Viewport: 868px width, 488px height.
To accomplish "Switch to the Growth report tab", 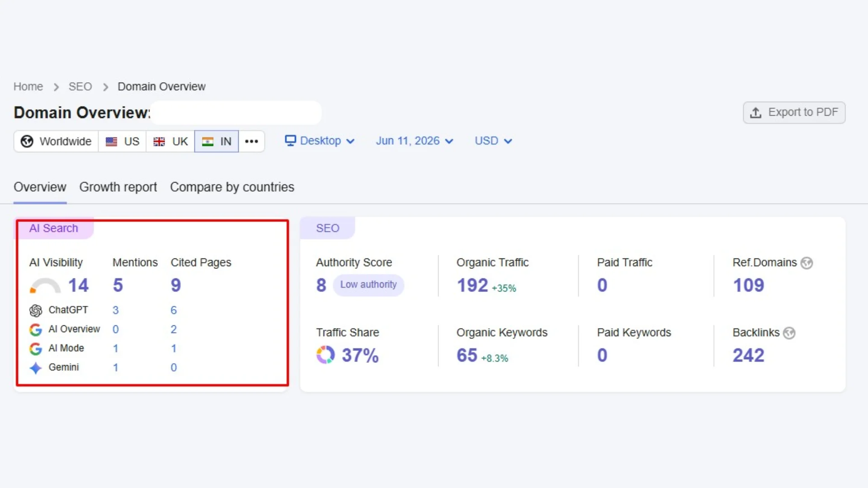I will tap(118, 187).
